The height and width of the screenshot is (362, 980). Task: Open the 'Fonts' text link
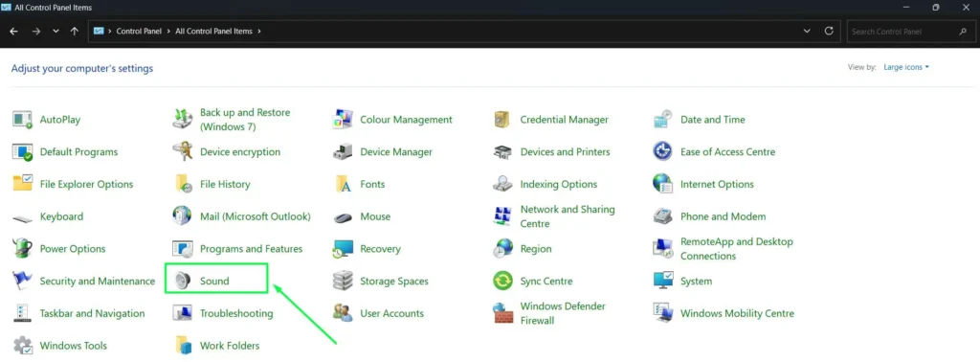point(372,184)
